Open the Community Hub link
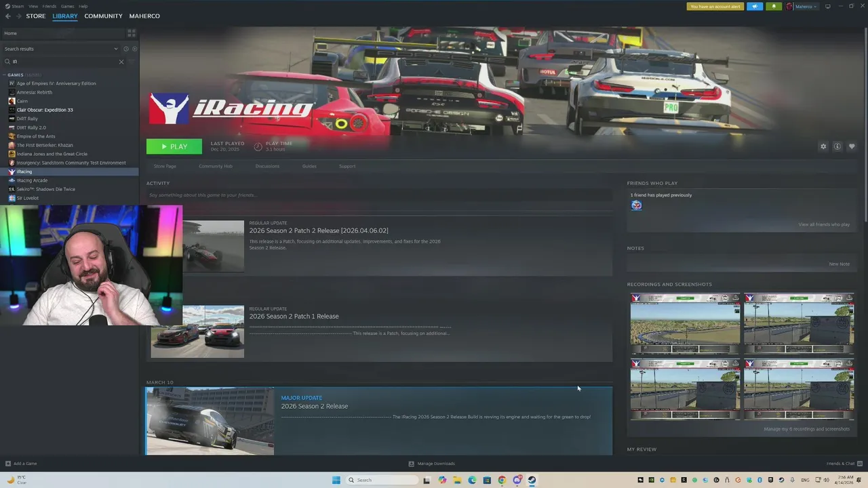Viewport: 868px width, 488px height. (216, 166)
